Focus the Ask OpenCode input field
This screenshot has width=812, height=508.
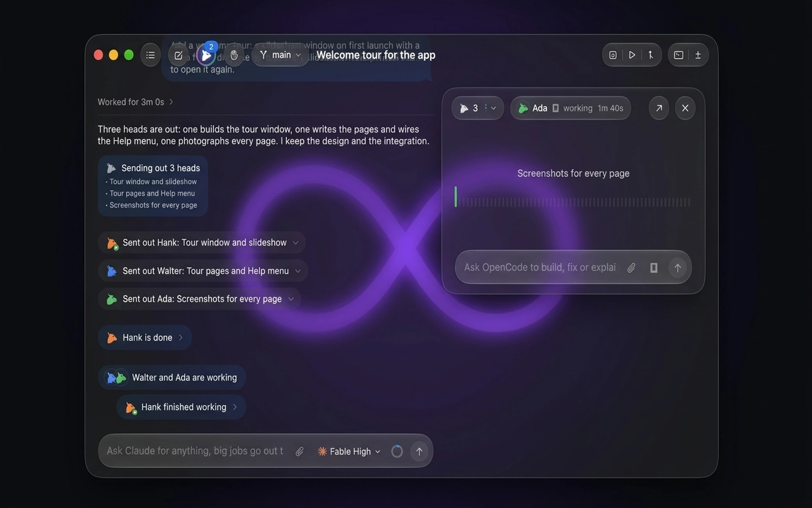[x=540, y=268]
